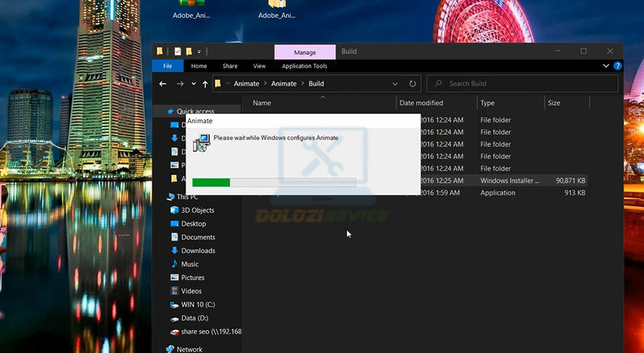The width and height of the screenshot is (644, 353).
Task: Open Data (D:) drive
Action: 193,318
